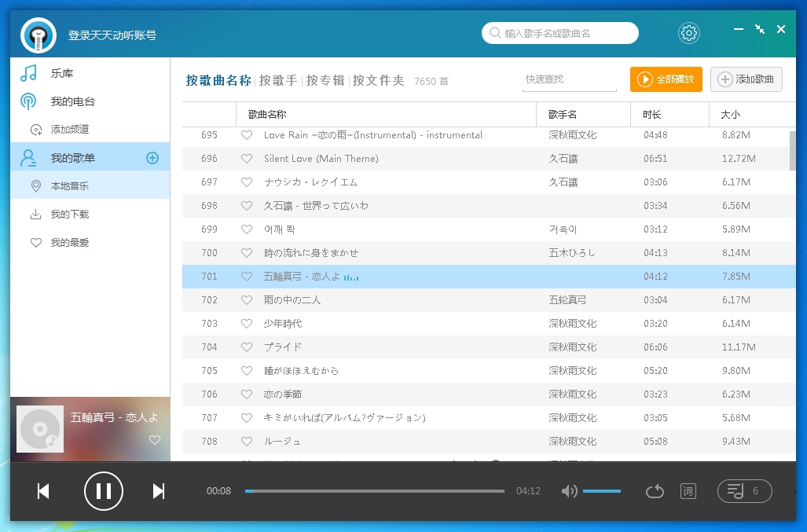807x532 pixels.
Task: Click artist 五木ひろし in row 700
Action: (572, 253)
